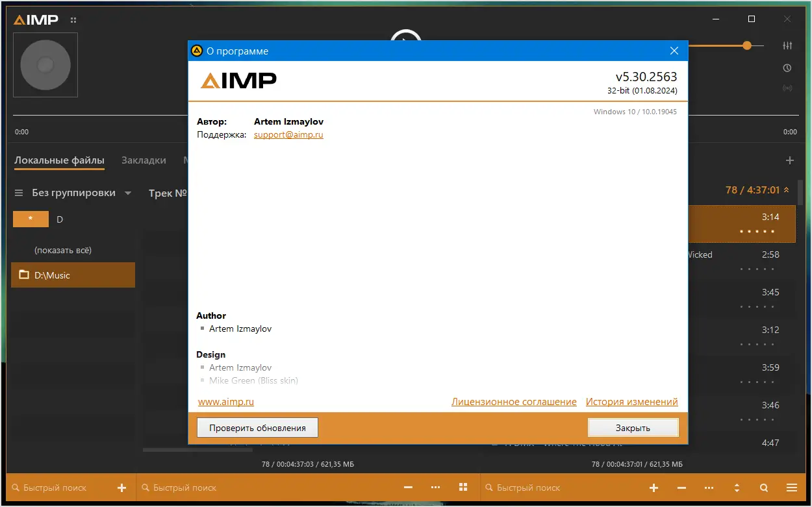Click the AIMP icon in dialog title bar
Image resolution: width=812 pixels, height=507 pixels.
(197, 51)
